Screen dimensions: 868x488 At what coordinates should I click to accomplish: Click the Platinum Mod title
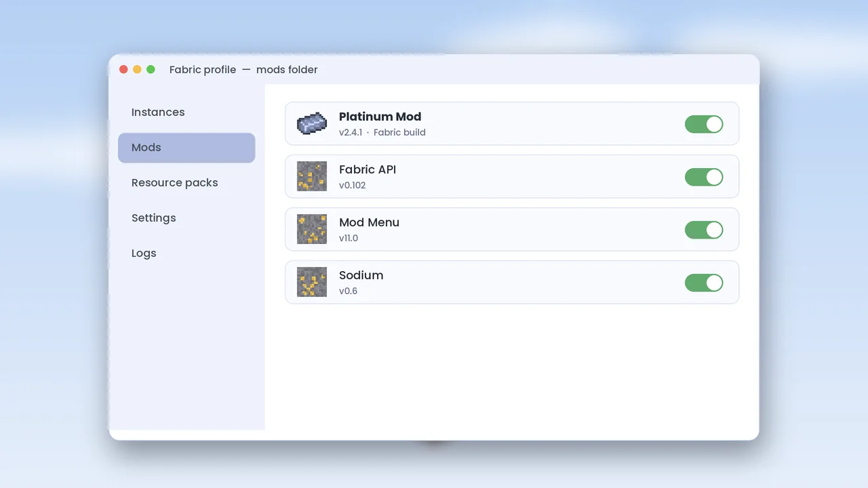coord(380,117)
